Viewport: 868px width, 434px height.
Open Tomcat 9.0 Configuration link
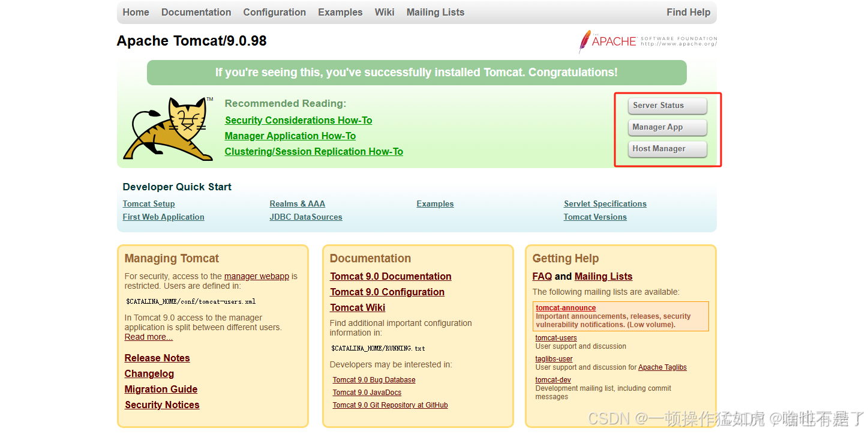point(387,292)
